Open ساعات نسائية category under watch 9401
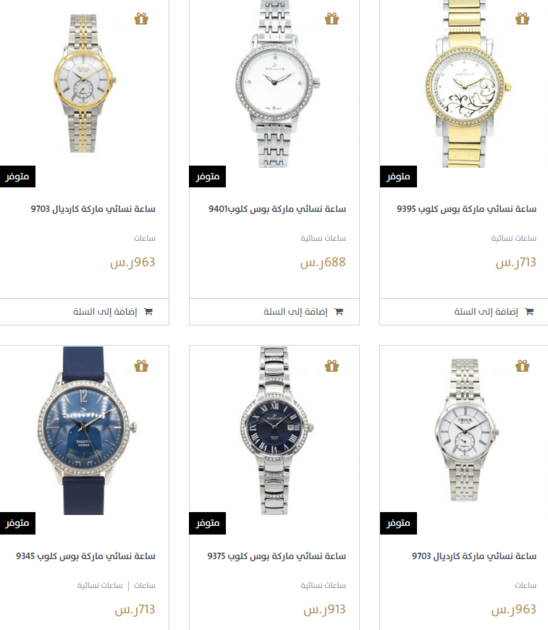Image resolution: width=548 pixels, height=630 pixels. pyautogui.click(x=323, y=238)
